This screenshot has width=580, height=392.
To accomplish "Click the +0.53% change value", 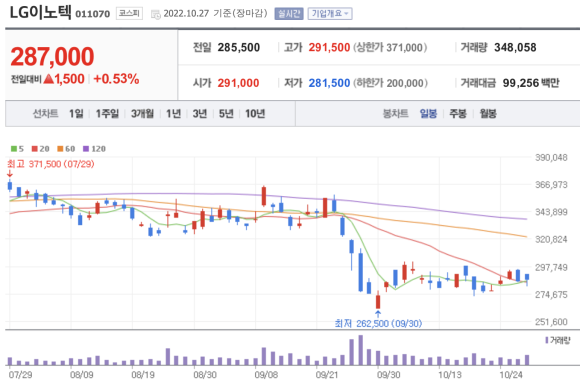I will (x=116, y=79).
